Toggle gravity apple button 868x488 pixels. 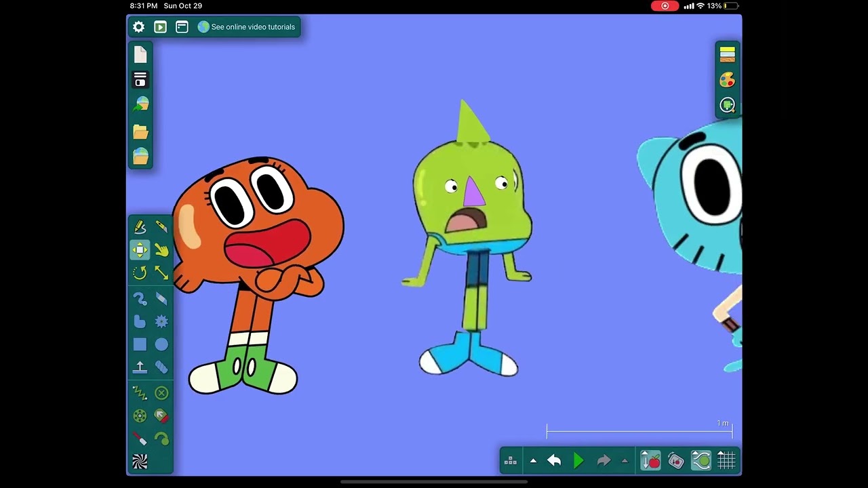pyautogui.click(x=650, y=461)
